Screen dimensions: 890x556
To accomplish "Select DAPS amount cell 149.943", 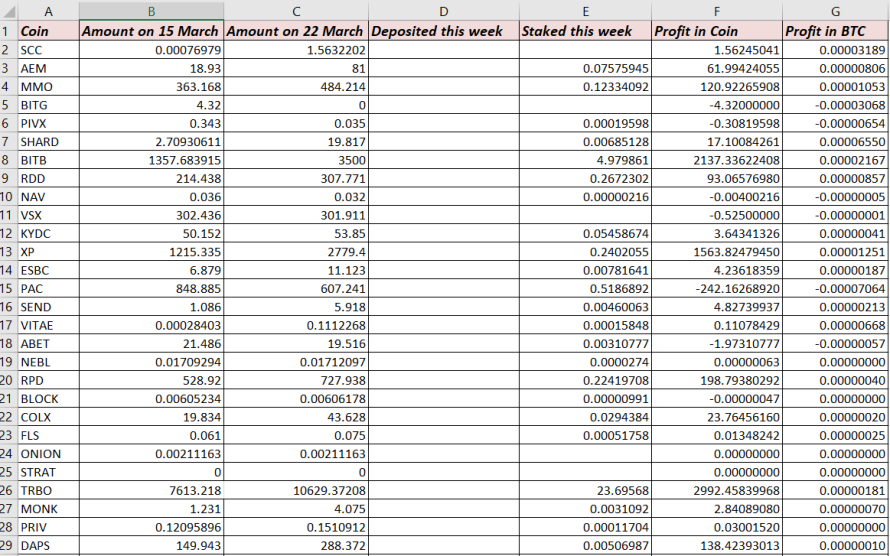I will 151,546.
